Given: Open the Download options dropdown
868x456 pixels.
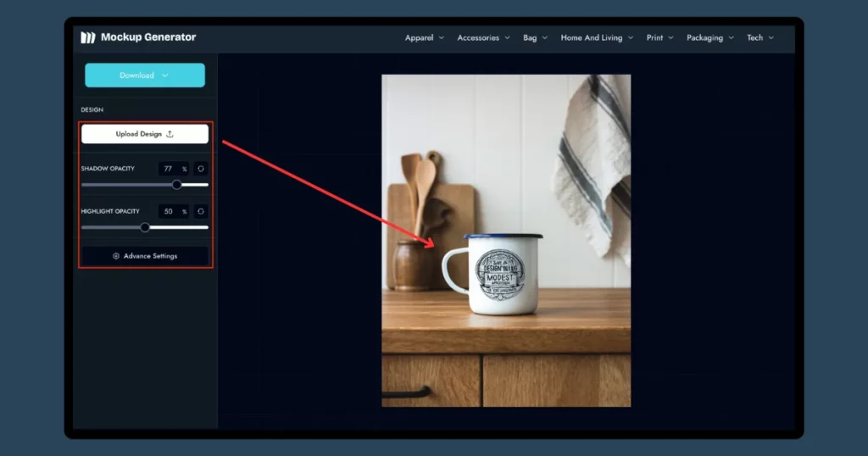Looking at the screenshot, I should point(145,75).
